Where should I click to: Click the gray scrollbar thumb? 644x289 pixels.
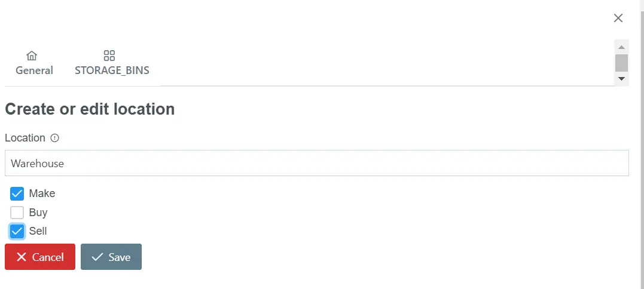[x=621, y=63]
